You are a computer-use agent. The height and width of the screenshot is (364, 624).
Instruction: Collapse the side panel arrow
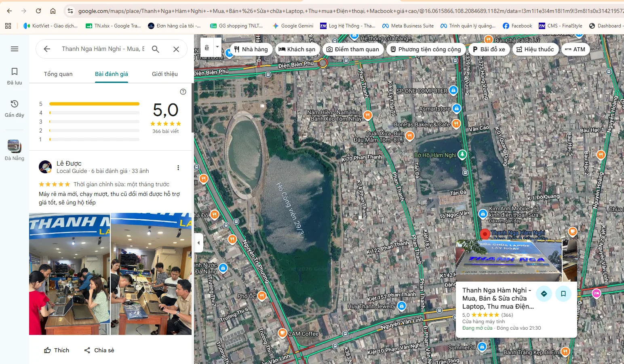(198, 243)
